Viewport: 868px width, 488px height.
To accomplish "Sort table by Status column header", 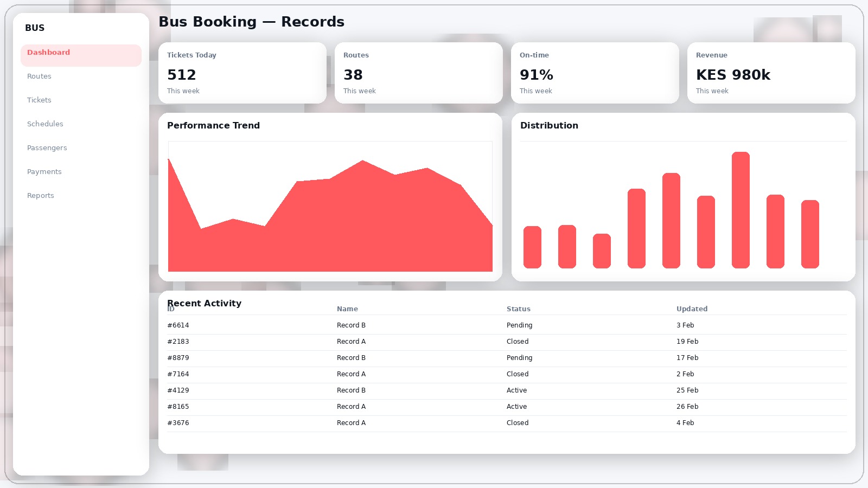I will point(518,309).
